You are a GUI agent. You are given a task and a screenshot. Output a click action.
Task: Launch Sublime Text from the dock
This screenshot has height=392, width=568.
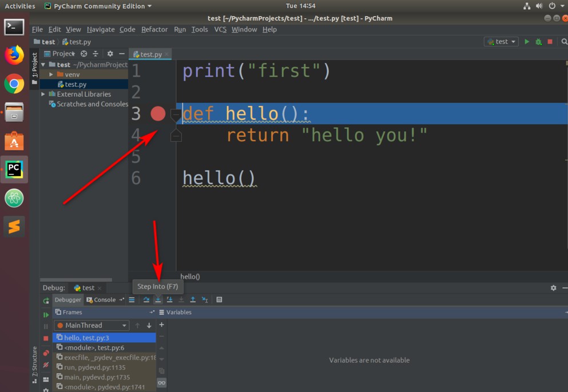(x=14, y=227)
